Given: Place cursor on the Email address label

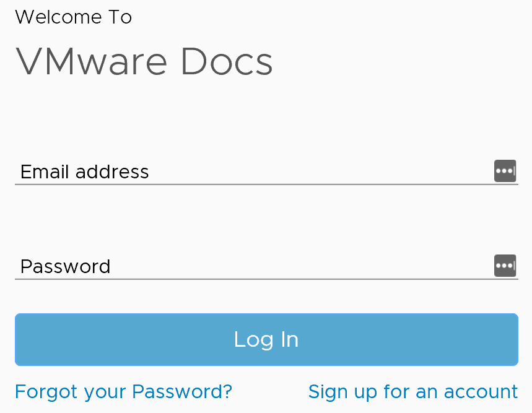Looking at the screenshot, I should coord(84,172).
